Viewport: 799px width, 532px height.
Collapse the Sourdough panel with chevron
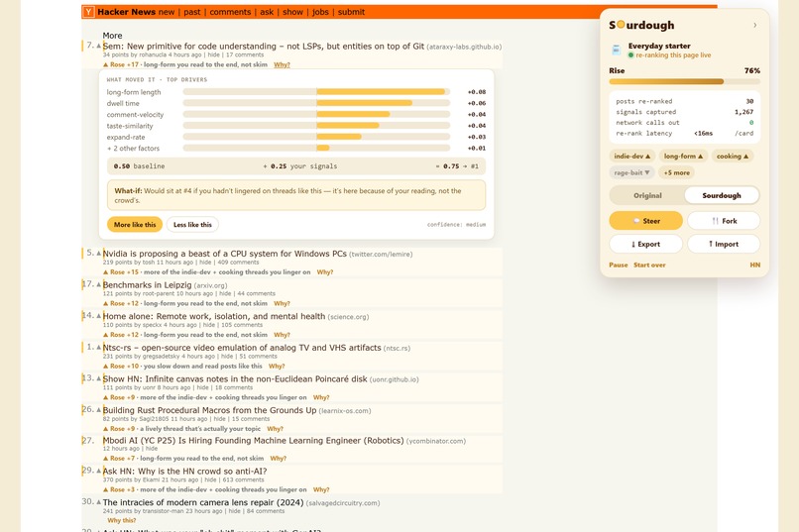754,25
